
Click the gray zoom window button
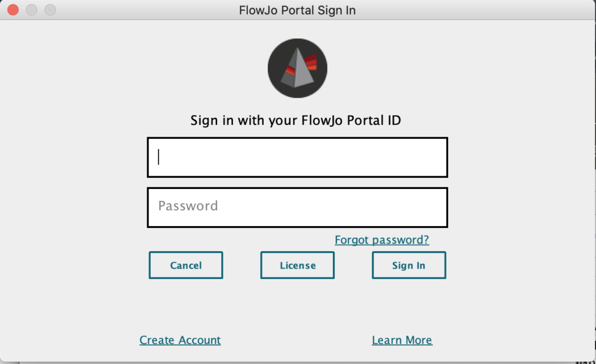pos(50,10)
